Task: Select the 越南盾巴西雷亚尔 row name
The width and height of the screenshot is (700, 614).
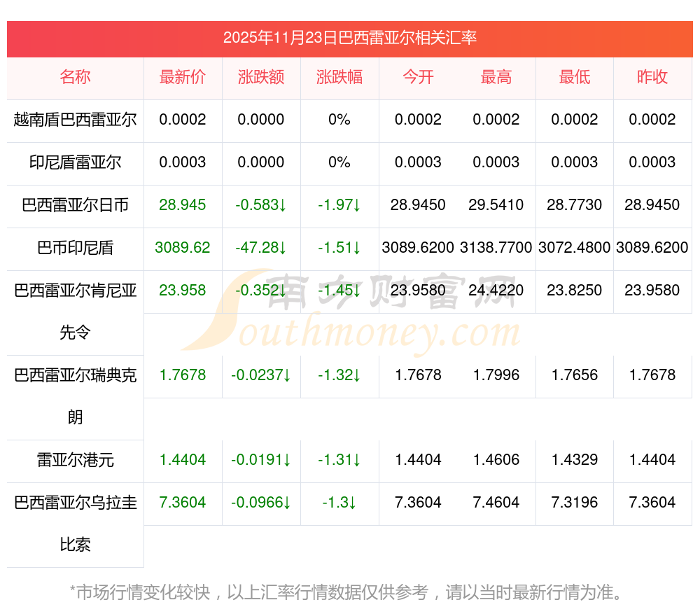Action: pyautogui.click(x=75, y=120)
